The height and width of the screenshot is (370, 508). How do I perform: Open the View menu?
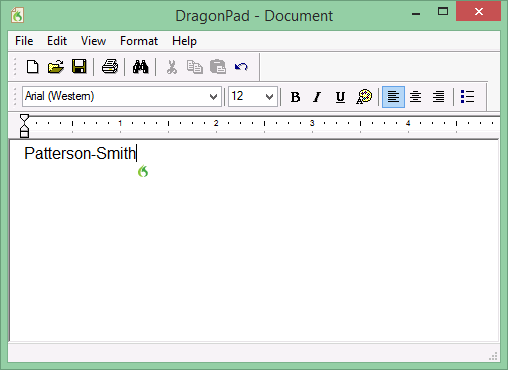pyautogui.click(x=93, y=41)
